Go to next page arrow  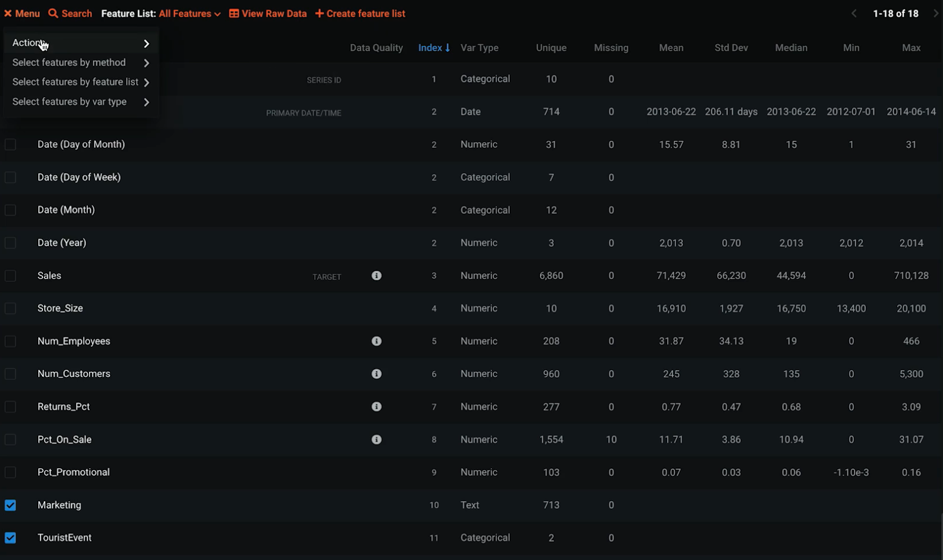935,14
